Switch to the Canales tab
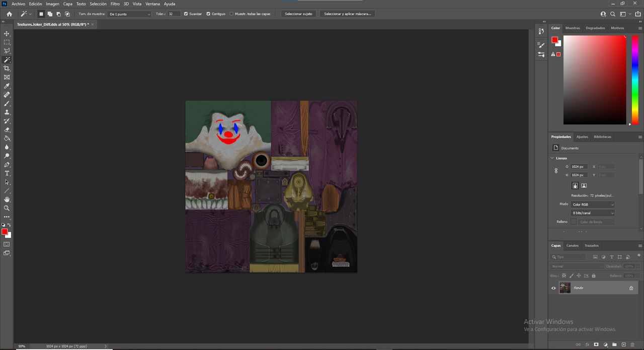This screenshot has height=350, width=644. pyautogui.click(x=573, y=246)
